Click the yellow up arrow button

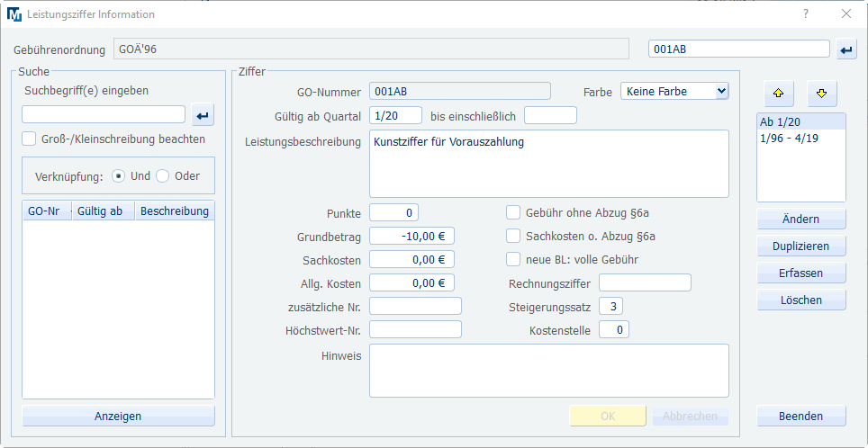pyautogui.click(x=778, y=94)
